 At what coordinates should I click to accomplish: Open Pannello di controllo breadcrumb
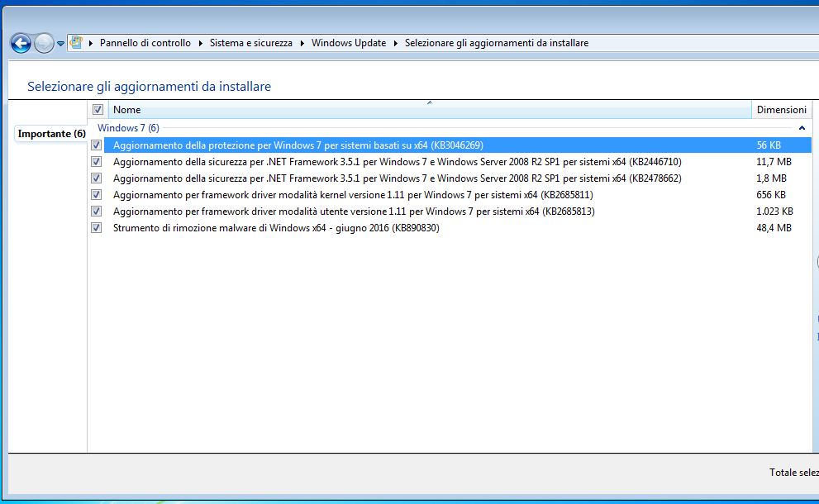[x=145, y=43]
